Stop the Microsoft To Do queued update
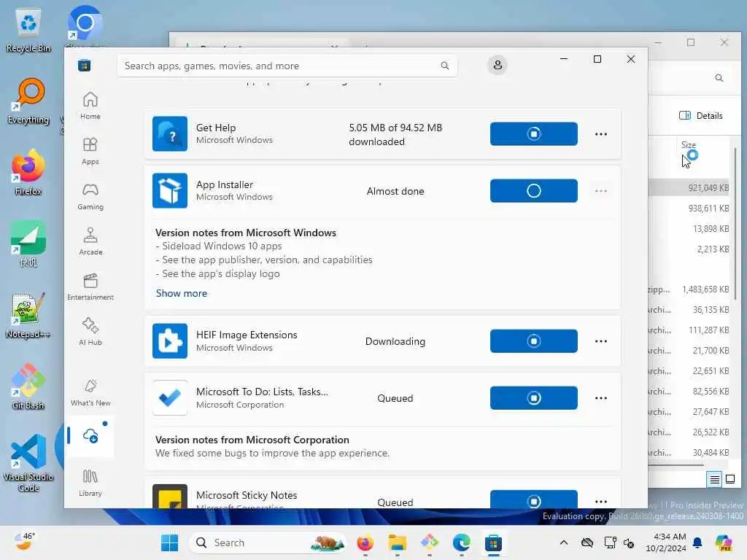Image resolution: width=747 pixels, height=560 pixels. [x=533, y=397]
